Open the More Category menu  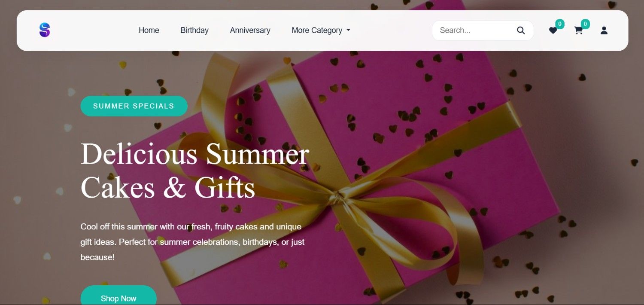coord(321,30)
